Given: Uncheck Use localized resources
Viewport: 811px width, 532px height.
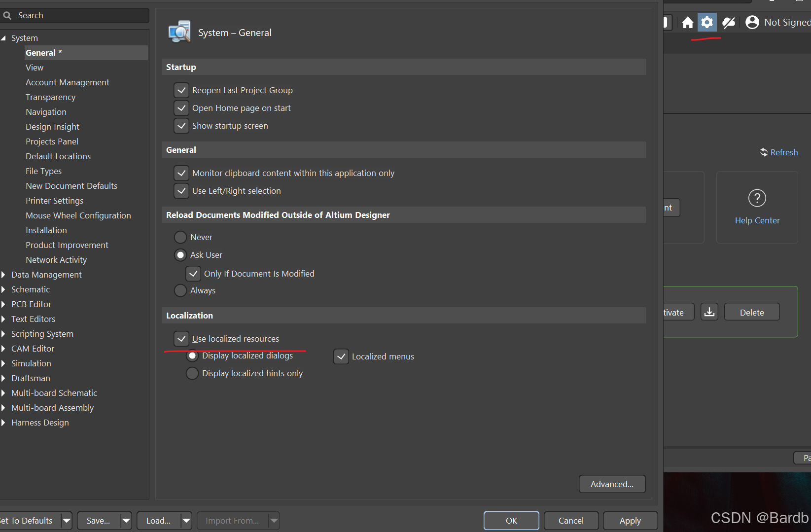Looking at the screenshot, I should tap(181, 339).
